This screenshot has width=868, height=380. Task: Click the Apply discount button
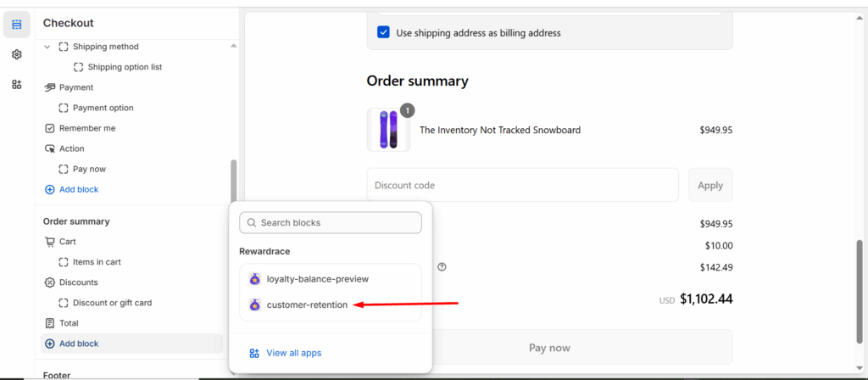710,185
